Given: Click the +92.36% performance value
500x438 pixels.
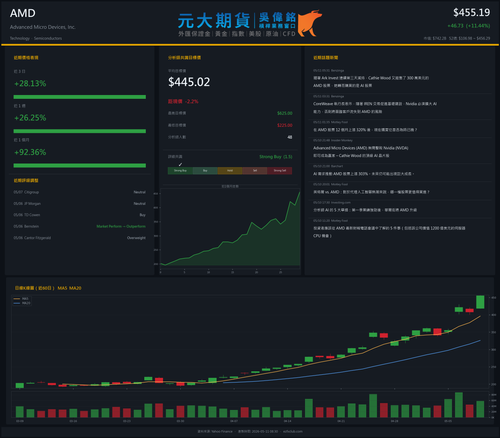Looking at the screenshot, I should [x=30, y=152].
